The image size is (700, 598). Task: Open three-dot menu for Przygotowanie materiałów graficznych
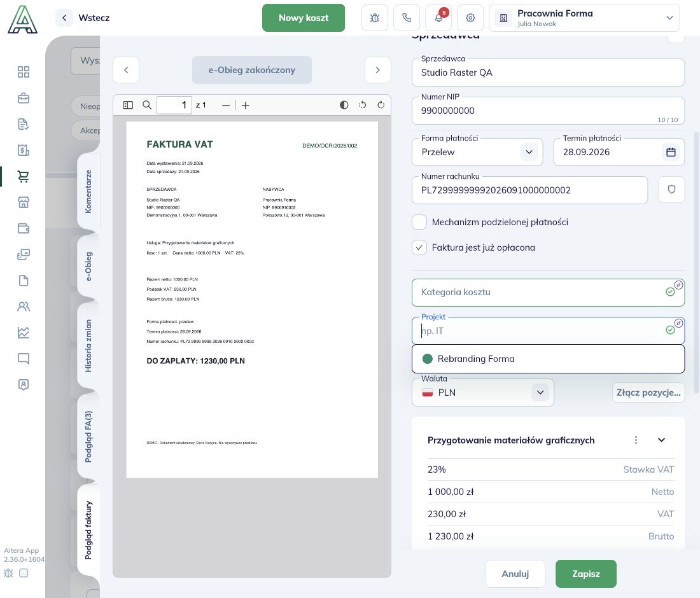[x=636, y=440]
